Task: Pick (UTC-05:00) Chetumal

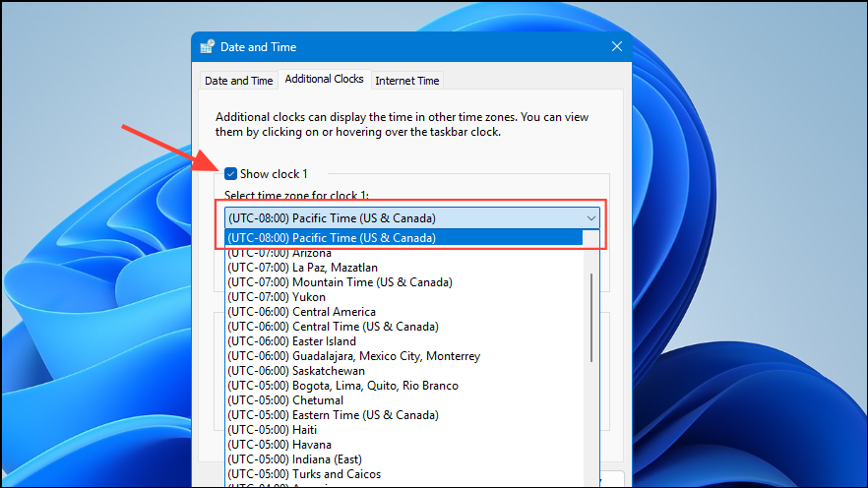Action: [x=404, y=400]
